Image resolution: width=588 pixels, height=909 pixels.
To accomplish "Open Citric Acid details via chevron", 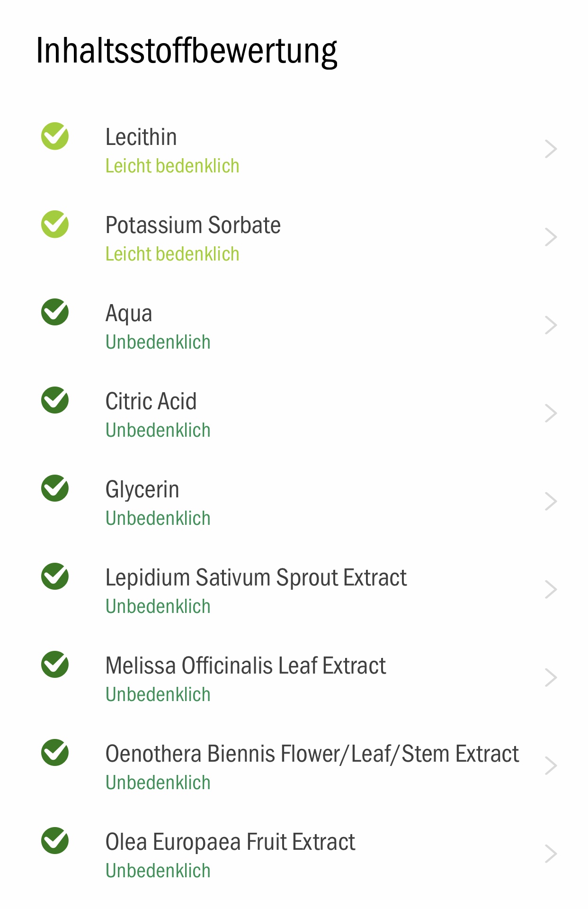I will pyautogui.click(x=551, y=414).
